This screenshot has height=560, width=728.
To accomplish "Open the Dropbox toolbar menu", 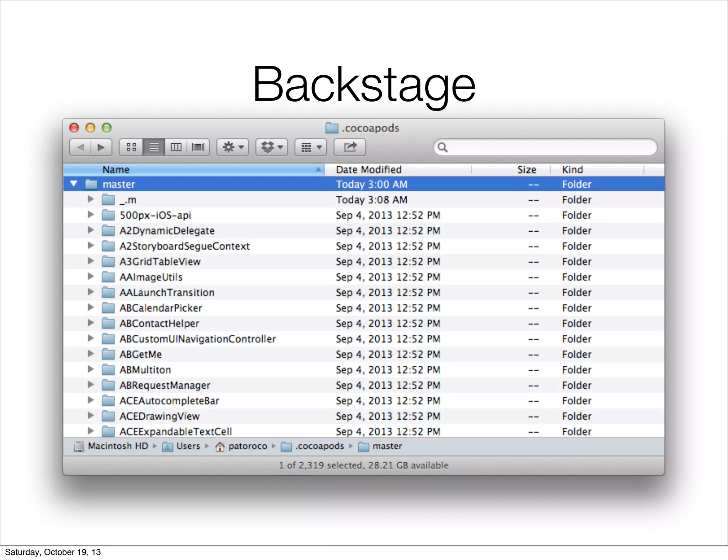I will click(272, 147).
